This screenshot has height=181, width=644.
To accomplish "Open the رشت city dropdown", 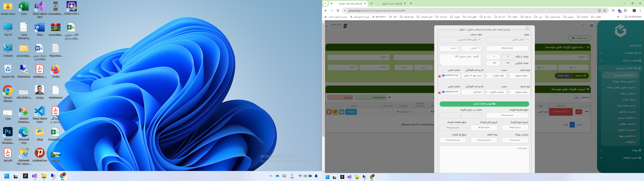I will pyautogui.click(x=449, y=48).
